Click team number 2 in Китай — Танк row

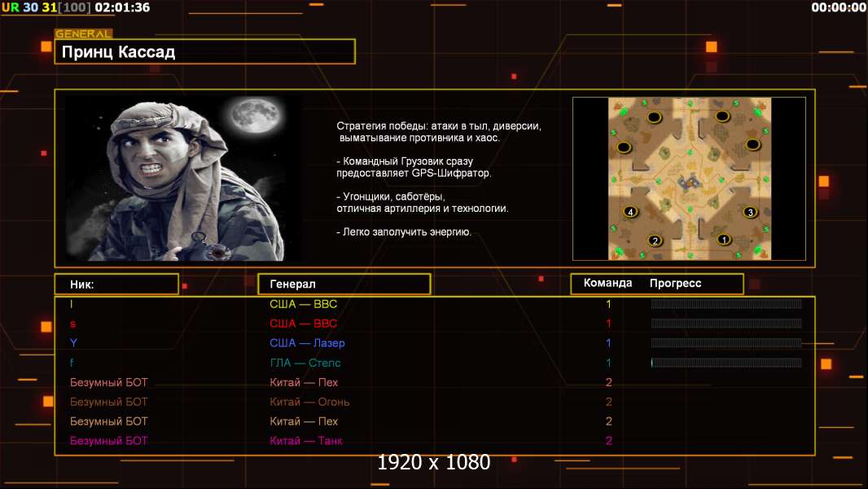pyautogui.click(x=608, y=441)
